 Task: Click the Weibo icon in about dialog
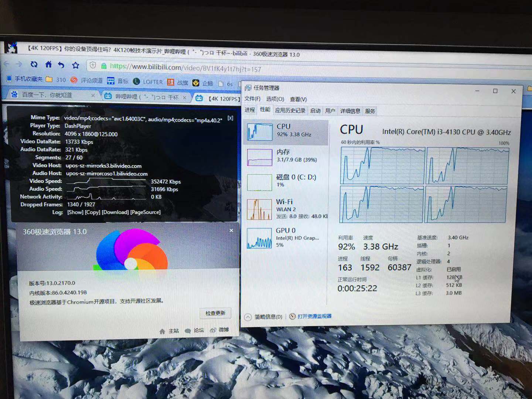pos(219,330)
